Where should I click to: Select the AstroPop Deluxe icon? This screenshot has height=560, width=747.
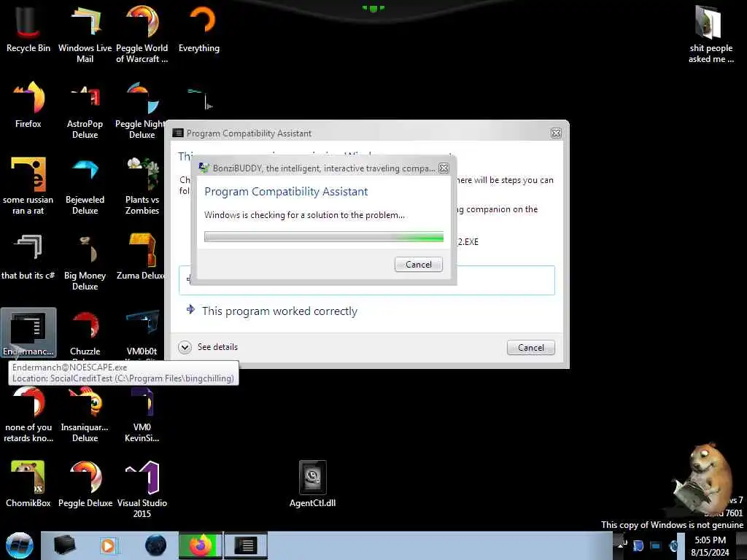click(85, 109)
